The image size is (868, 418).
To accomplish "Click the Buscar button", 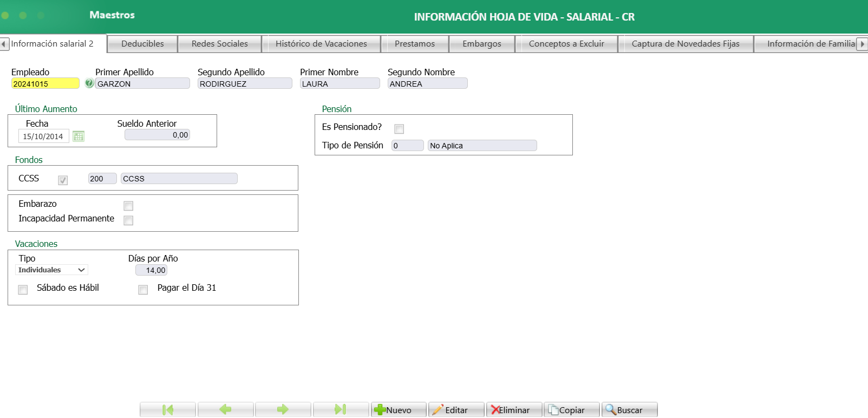I will click(629, 410).
